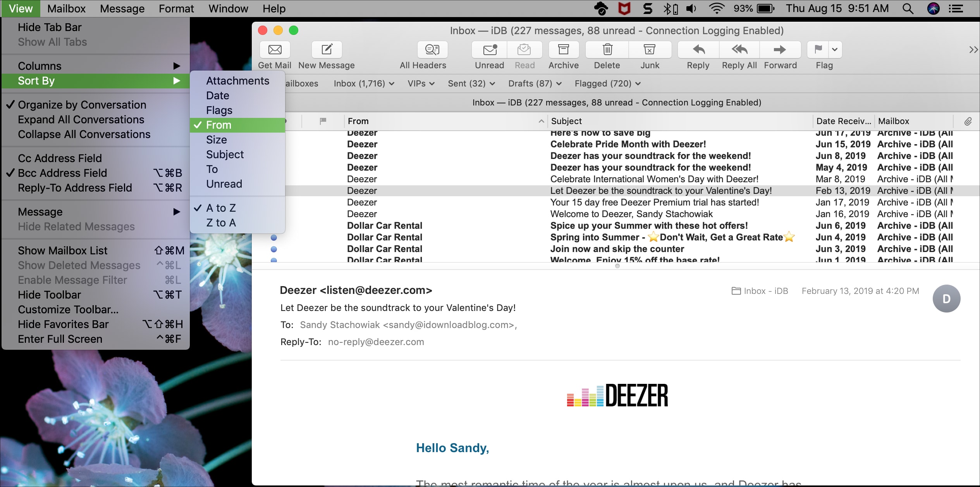980x487 pixels.
Task: Choose From as the sort criterion
Action: (x=237, y=125)
